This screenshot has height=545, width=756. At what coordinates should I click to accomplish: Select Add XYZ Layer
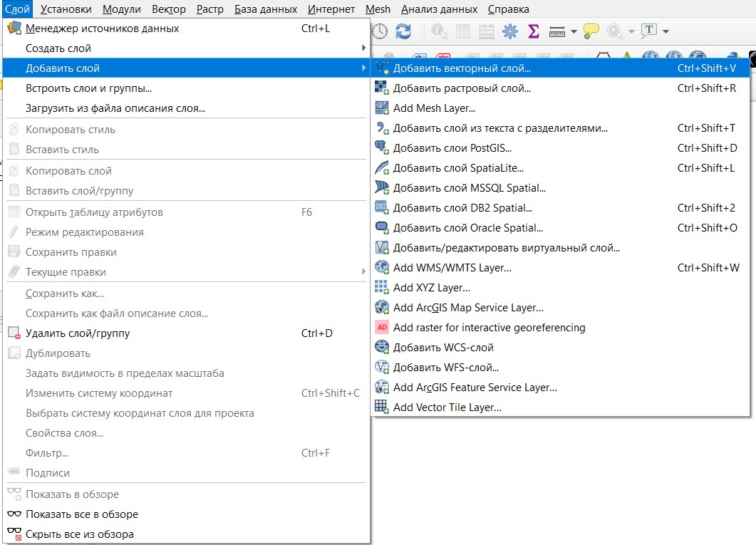(x=560, y=287)
